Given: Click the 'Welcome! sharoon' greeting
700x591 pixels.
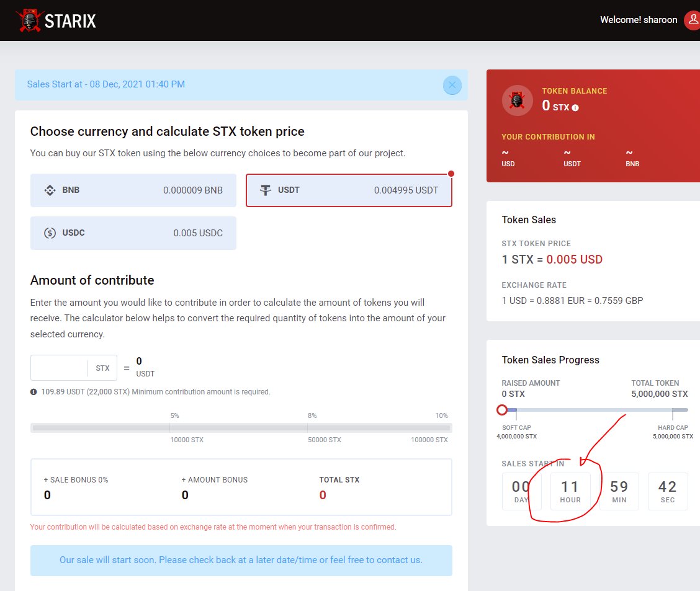Looking at the screenshot, I should pyautogui.click(x=639, y=20).
